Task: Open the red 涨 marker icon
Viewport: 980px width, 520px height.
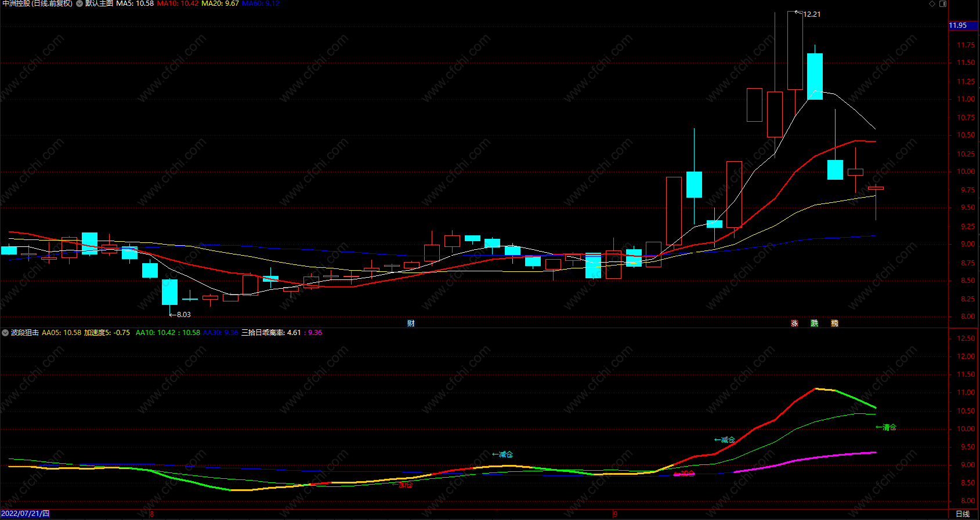Action: tap(794, 323)
